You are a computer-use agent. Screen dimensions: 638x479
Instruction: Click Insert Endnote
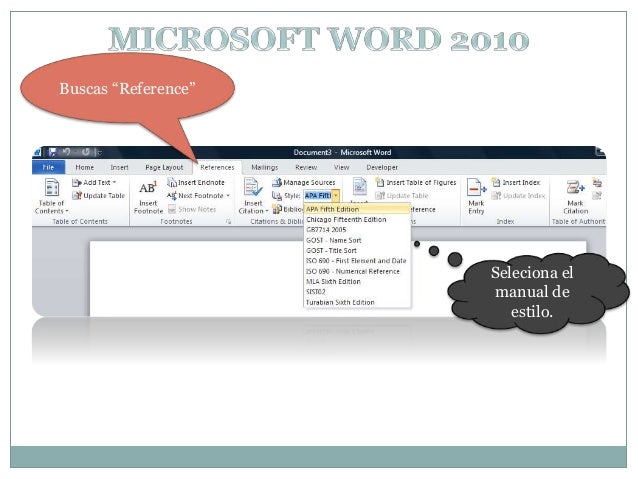196,183
